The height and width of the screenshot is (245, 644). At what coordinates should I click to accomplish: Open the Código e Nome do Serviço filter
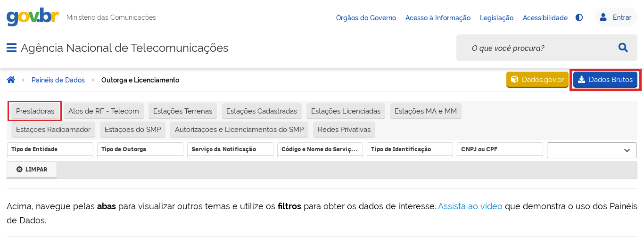pos(320,149)
